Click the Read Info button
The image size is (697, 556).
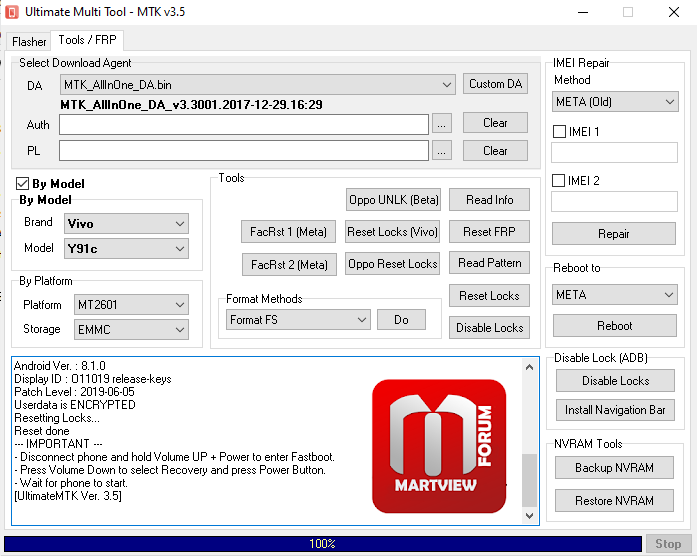[x=489, y=200]
